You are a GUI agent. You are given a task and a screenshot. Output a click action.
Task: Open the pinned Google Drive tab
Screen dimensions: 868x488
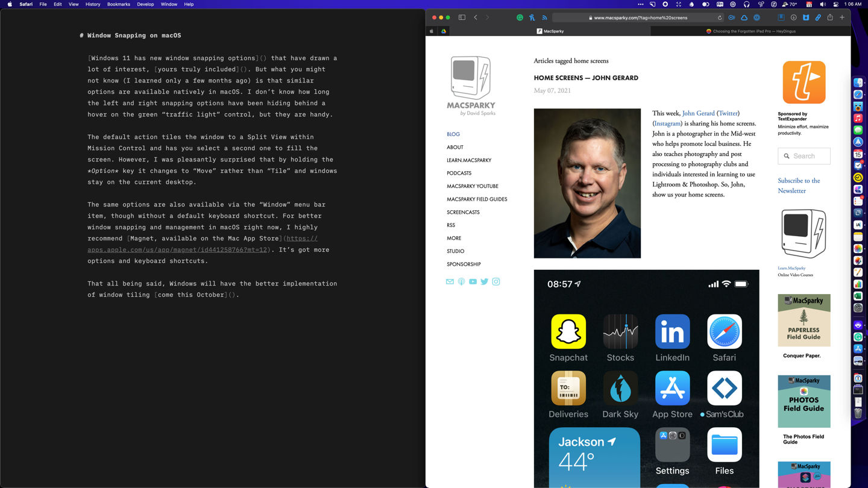444,31
